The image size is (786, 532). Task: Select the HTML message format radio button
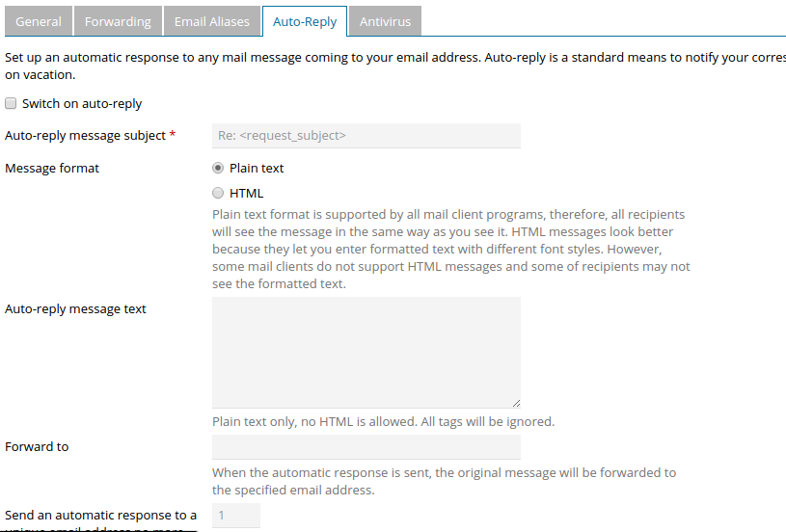click(218, 193)
